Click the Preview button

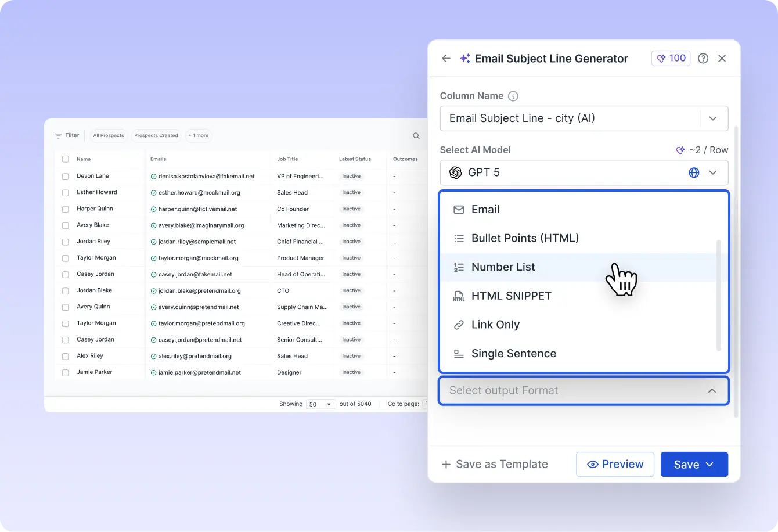click(x=615, y=464)
